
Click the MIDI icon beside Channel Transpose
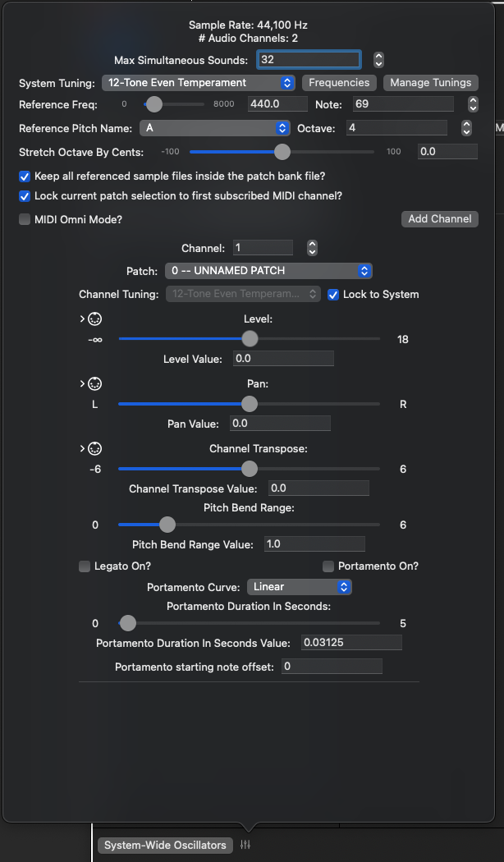coord(95,448)
